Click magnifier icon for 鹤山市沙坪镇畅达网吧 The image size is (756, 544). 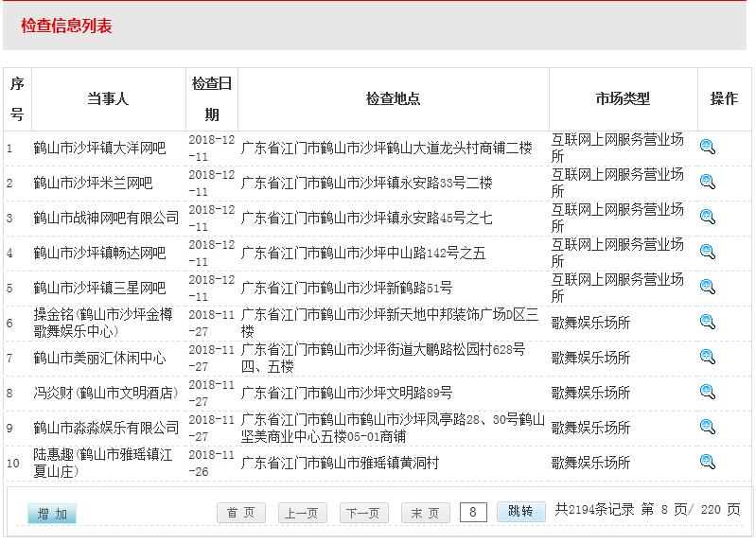[707, 252]
